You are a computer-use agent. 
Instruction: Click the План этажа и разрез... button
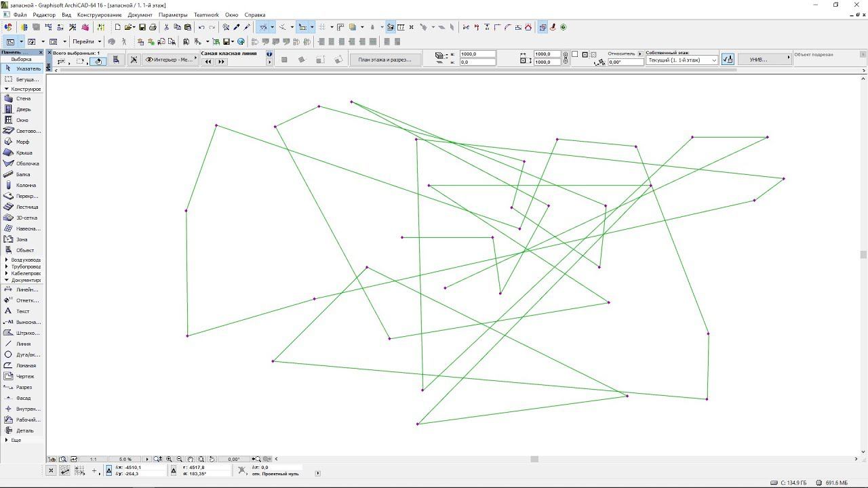point(385,60)
